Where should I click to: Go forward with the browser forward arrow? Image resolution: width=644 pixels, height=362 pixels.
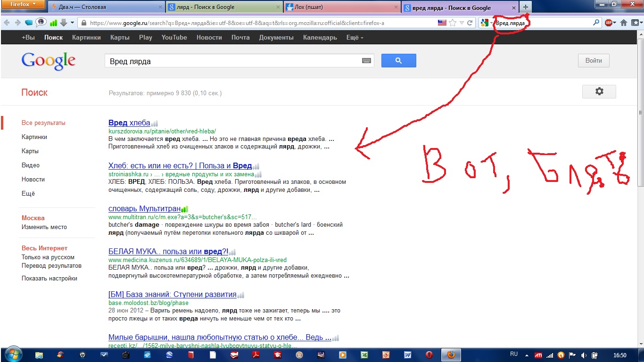tap(18, 23)
